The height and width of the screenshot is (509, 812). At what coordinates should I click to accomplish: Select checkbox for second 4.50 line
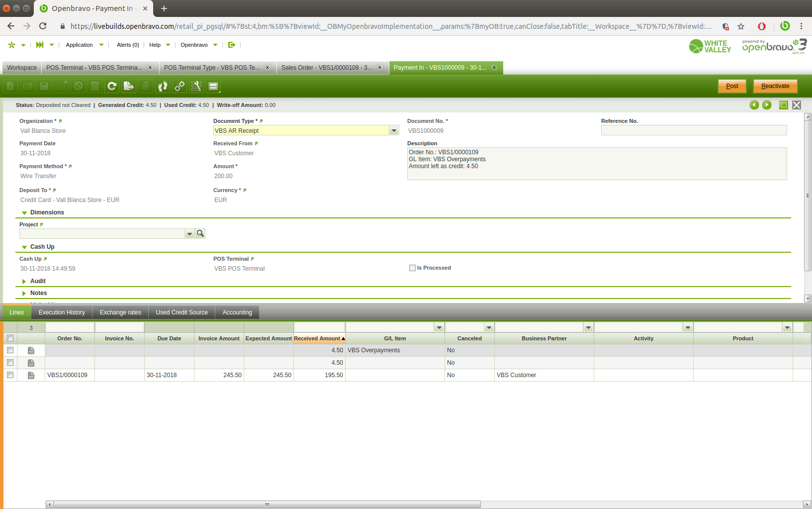coord(10,363)
